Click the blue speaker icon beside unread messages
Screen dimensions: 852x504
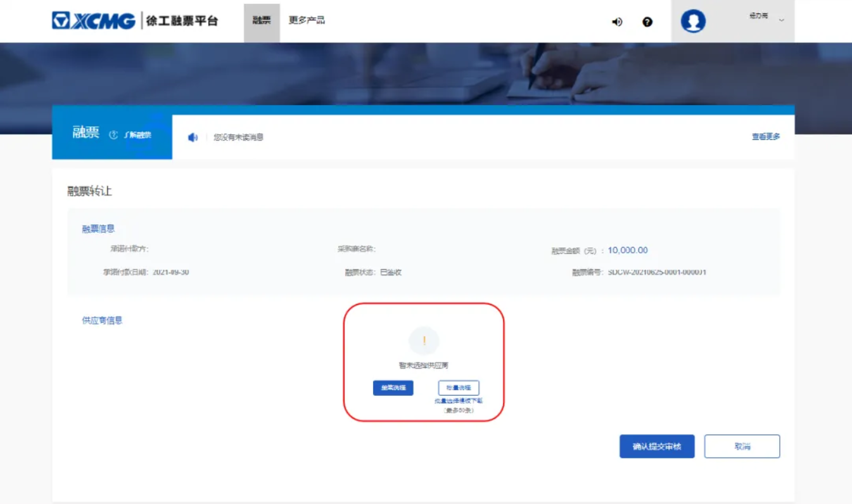pos(193,137)
